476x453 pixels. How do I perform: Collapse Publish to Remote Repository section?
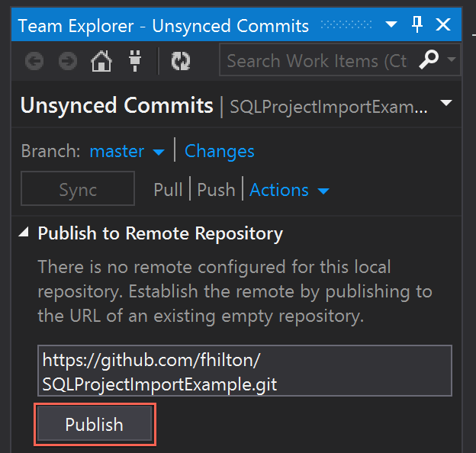[24, 233]
